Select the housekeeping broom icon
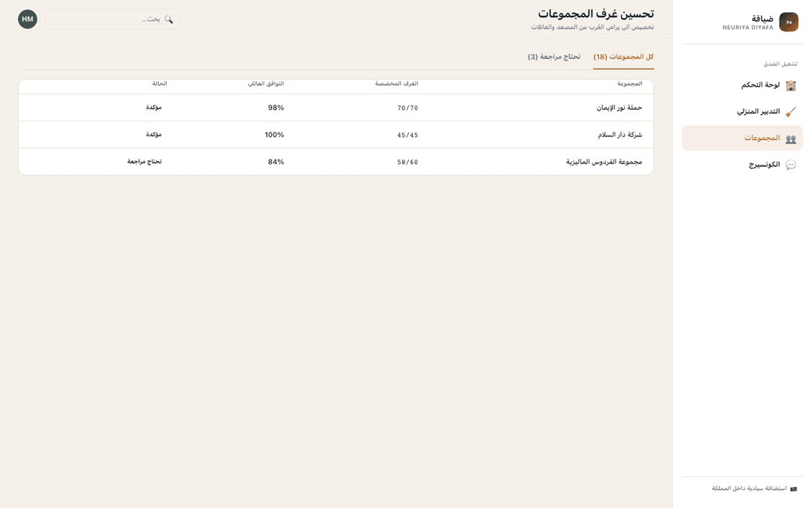This screenshot has width=812, height=508. point(791,112)
